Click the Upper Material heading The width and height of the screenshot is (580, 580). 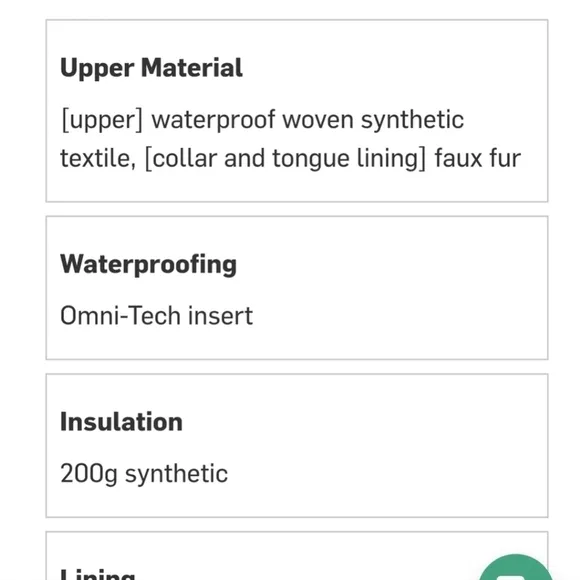click(151, 68)
